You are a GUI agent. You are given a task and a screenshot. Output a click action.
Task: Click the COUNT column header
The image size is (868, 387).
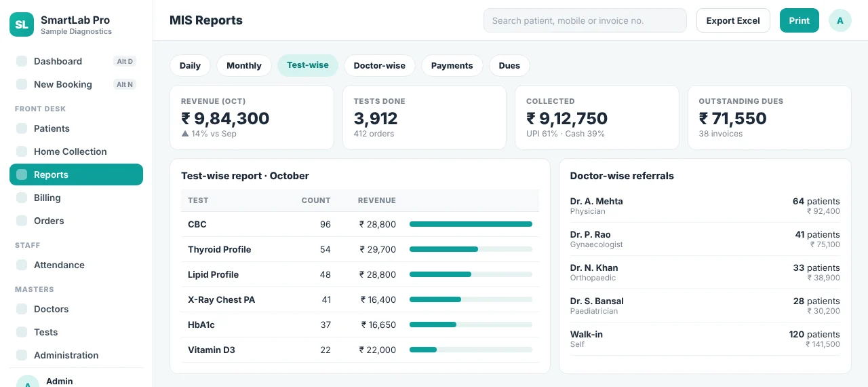coord(316,200)
